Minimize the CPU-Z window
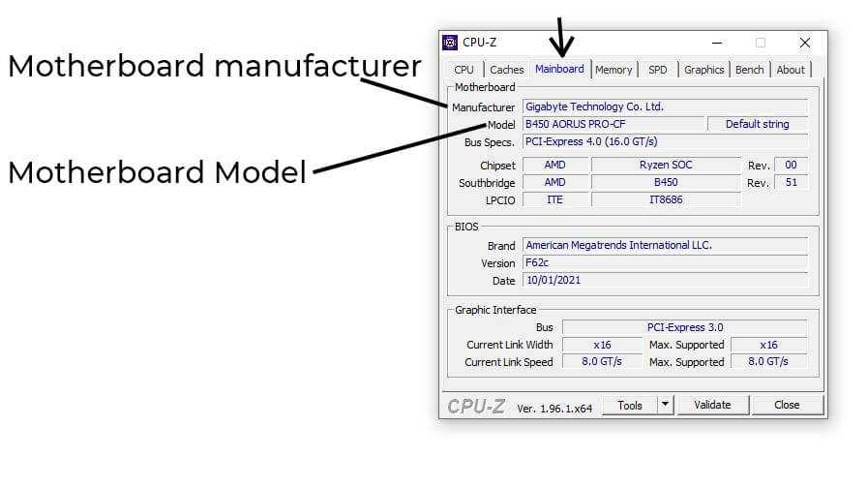The image size is (868, 487). tap(716, 43)
